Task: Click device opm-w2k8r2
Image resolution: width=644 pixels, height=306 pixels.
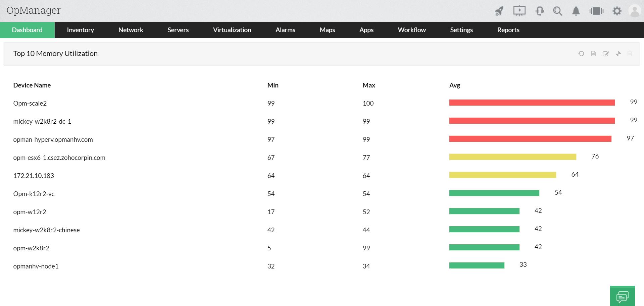Action: click(31, 248)
